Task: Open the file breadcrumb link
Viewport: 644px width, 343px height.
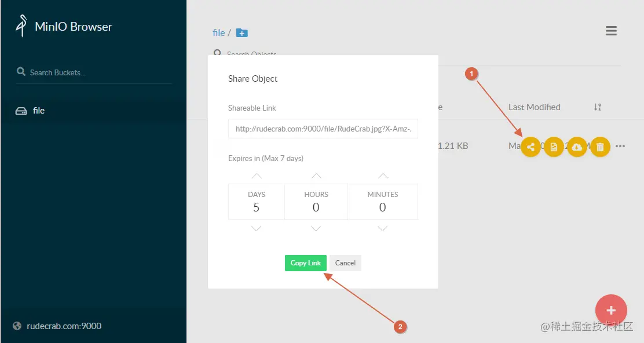Action: 218,33
